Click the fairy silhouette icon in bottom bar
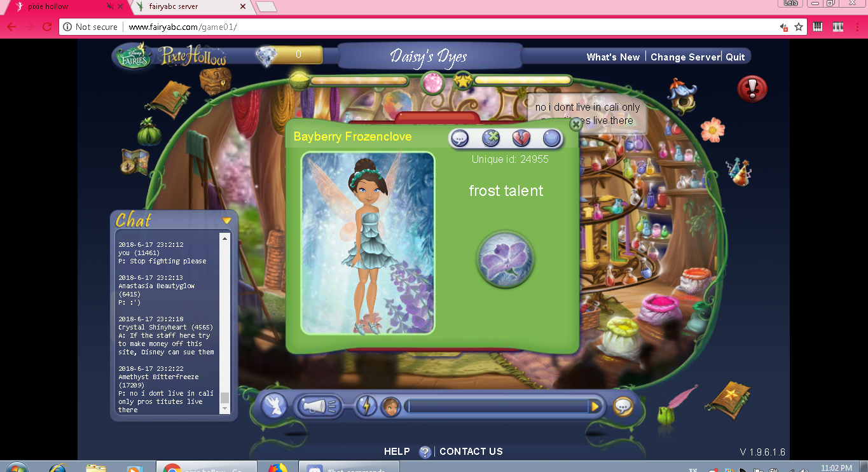 click(274, 406)
